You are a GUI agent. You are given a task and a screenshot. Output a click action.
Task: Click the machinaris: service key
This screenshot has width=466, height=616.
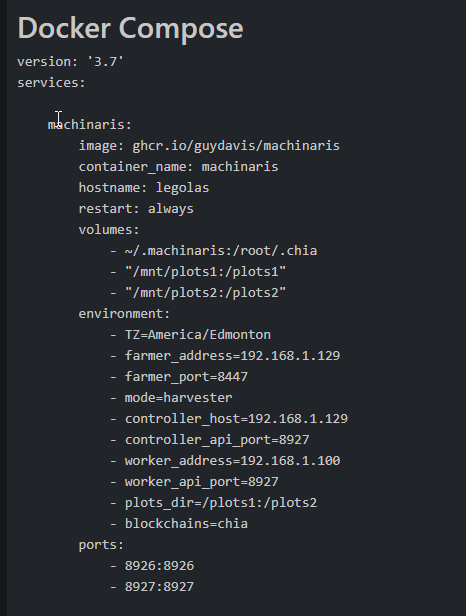(x=90, y=125)
